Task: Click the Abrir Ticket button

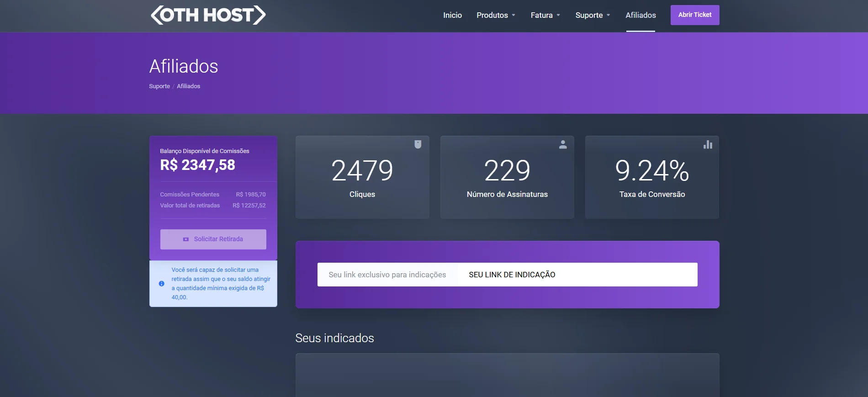Action: (x=695, y=15)
